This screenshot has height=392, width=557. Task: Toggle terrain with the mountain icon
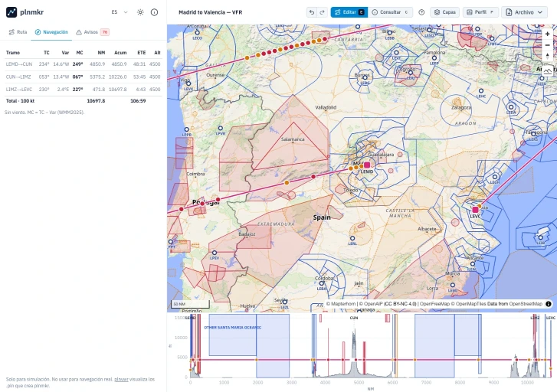(x=547, y=70)
